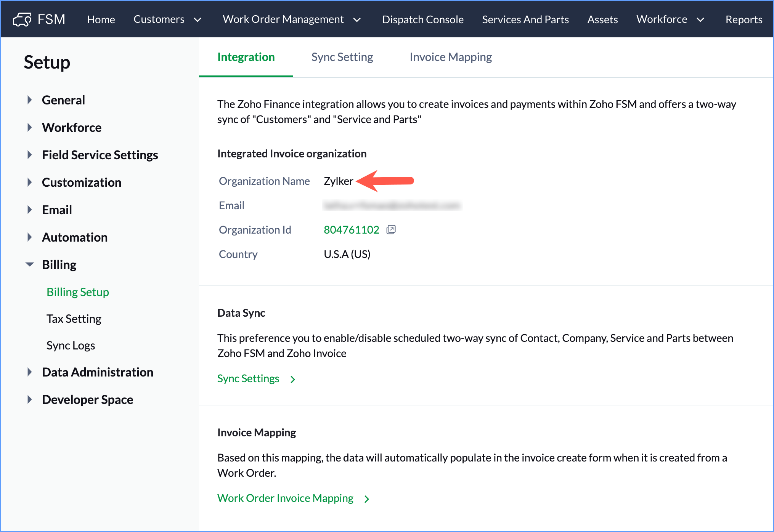Expand the Email section triangle
The image size is (774, 532).
point(29,210)
